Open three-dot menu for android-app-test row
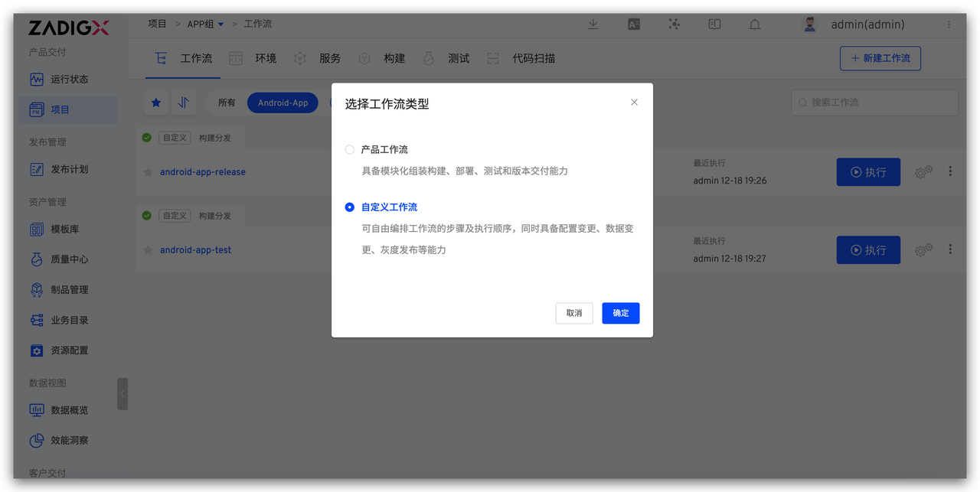980x492 pixels. (950, 249)
